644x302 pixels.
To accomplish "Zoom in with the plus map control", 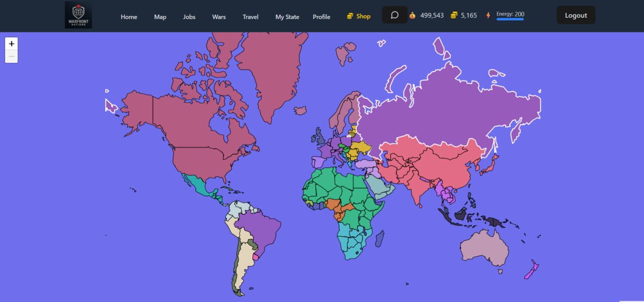I will (11, 44).
